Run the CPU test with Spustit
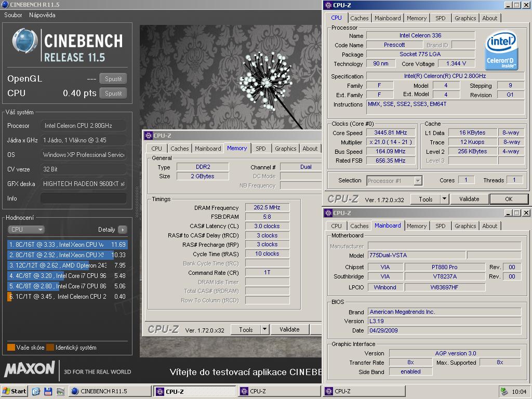The width and height of the screenshot is (532, 399). 113,94
